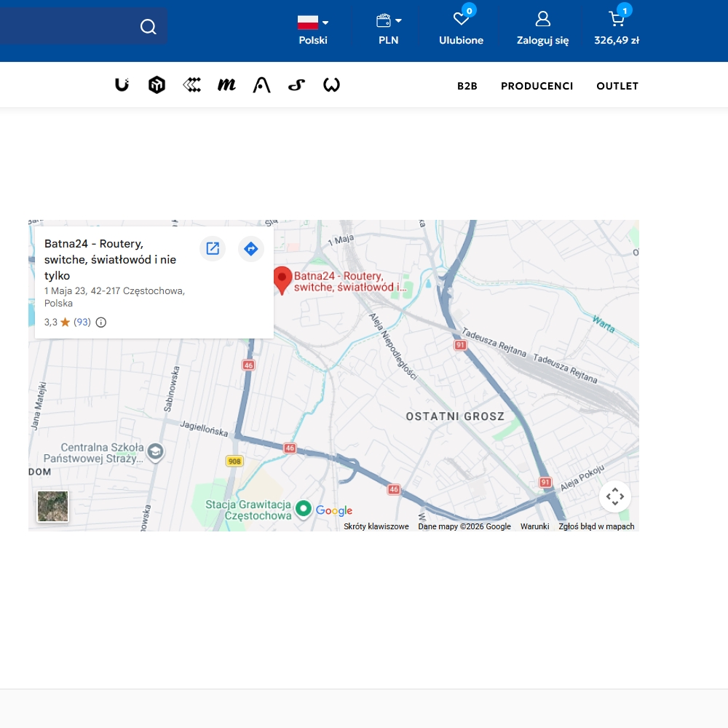
Task: Click Zgłoś błąd w mapach link
Action: point(597,526)
